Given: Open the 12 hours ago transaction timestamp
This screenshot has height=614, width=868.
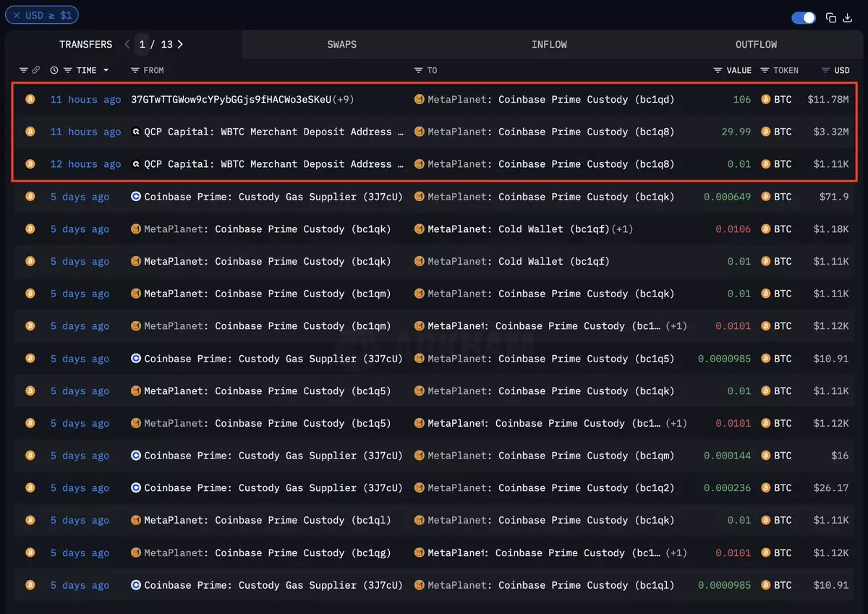Looking at the screenshot, I should point(85,164).
